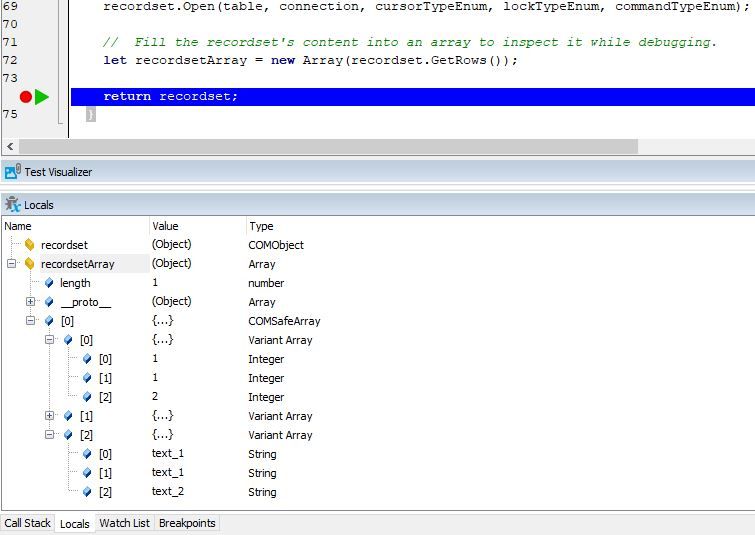Collapse the recordsetArray tree node
Viewport: 755px width, 535px height.
point(12,264)
